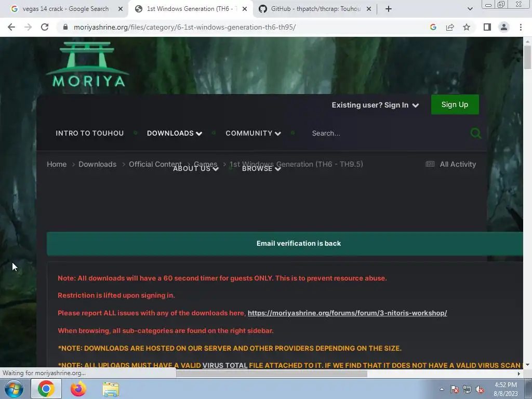
Task: Reload the page with the refresh icon
Action: point(45,27)
